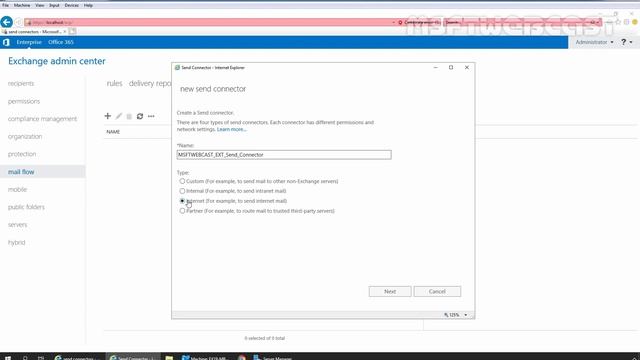640x360 pixels.
Task: Click the certificate error indicator in address bar
Action: pos(420,22)
